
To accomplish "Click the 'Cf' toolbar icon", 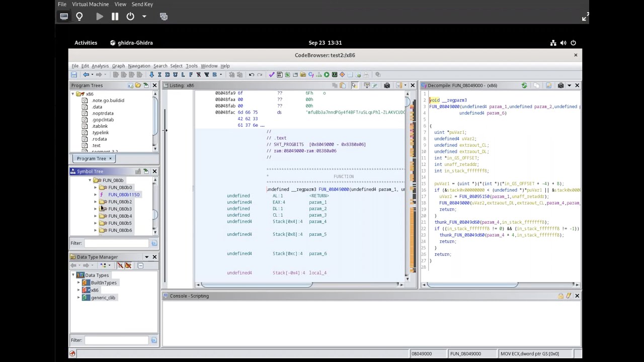I will (311, 75).
